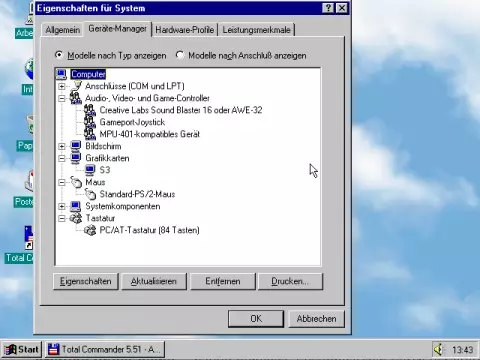
Task: Click the Systemkomponenten category icon
Action: tap(76, 206)
